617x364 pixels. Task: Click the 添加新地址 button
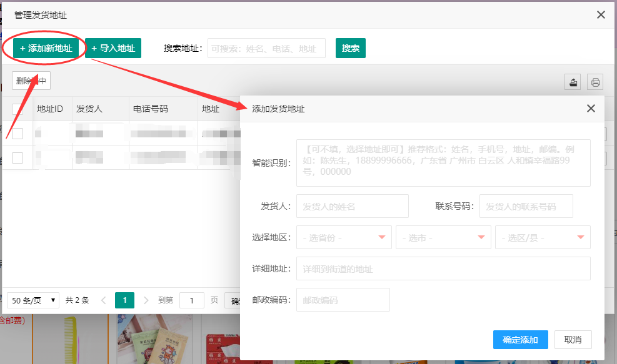46,48
